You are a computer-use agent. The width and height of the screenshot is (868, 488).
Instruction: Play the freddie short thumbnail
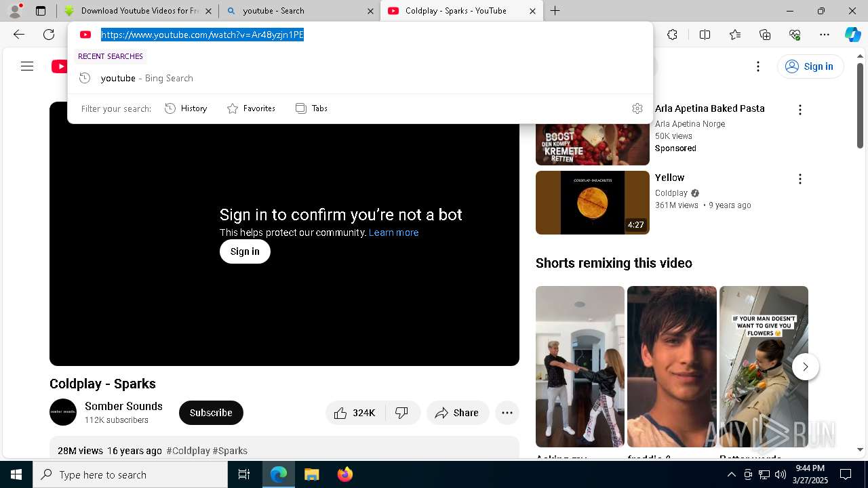click(x=671, y=367)
